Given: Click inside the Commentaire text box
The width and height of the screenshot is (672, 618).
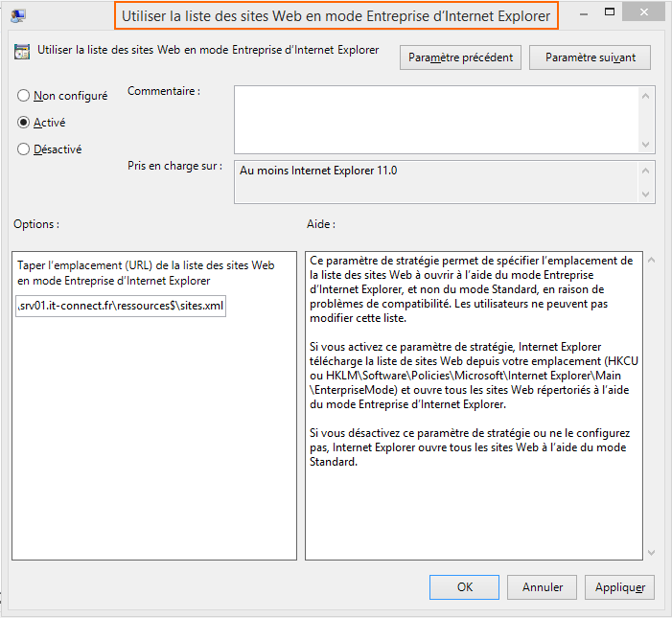Looking at the screenshot, I should click(x=436, y=119).
